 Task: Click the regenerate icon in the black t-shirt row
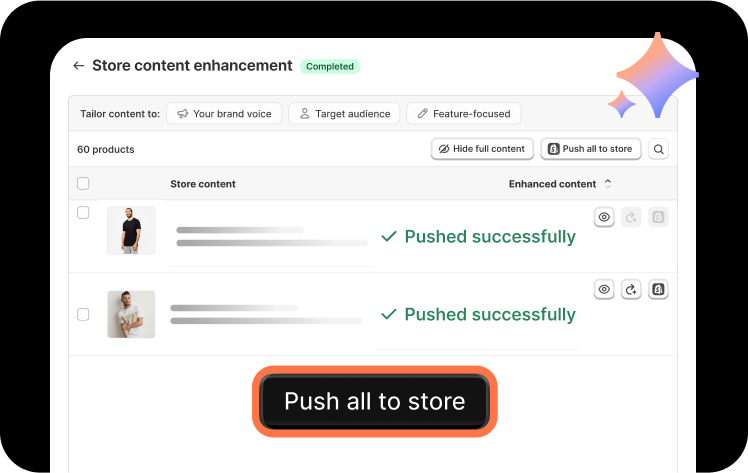pyautogui.click(x=631, y=217)
